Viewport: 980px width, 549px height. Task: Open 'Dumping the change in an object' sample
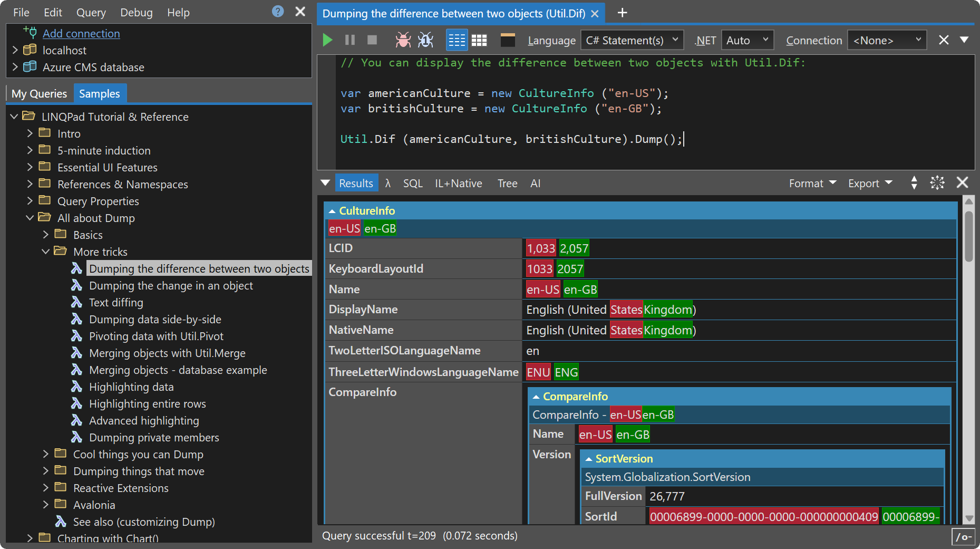[171, 285]
